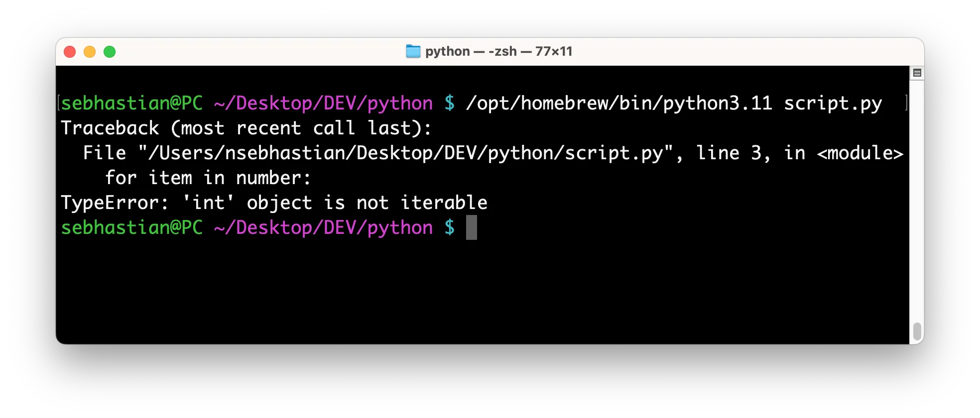Zoom the terminal with green button
The width and height of the screenshot is (980, 418).
coord(110,52)
